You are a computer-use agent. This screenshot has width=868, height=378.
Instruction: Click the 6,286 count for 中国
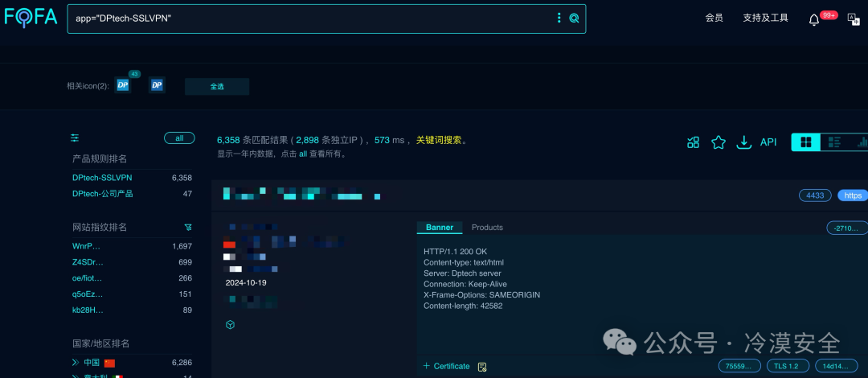point(182,363)
